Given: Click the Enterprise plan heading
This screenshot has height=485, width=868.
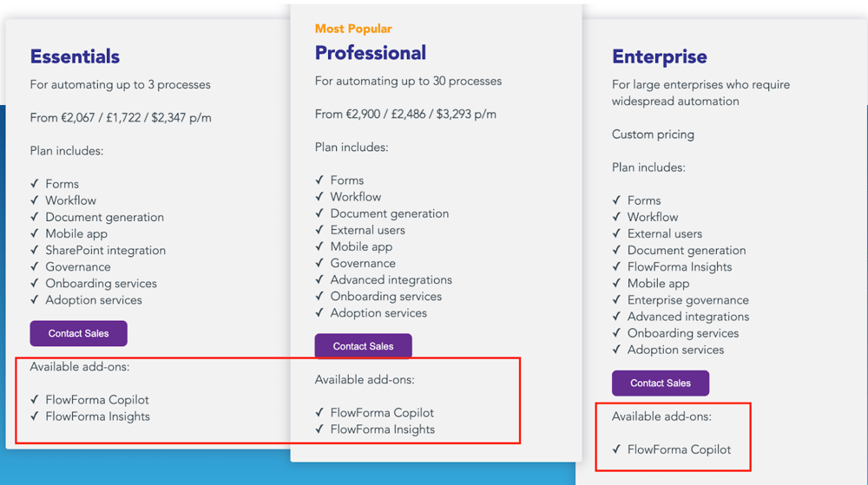Looking at the screenshot, I should pos(659,56).
